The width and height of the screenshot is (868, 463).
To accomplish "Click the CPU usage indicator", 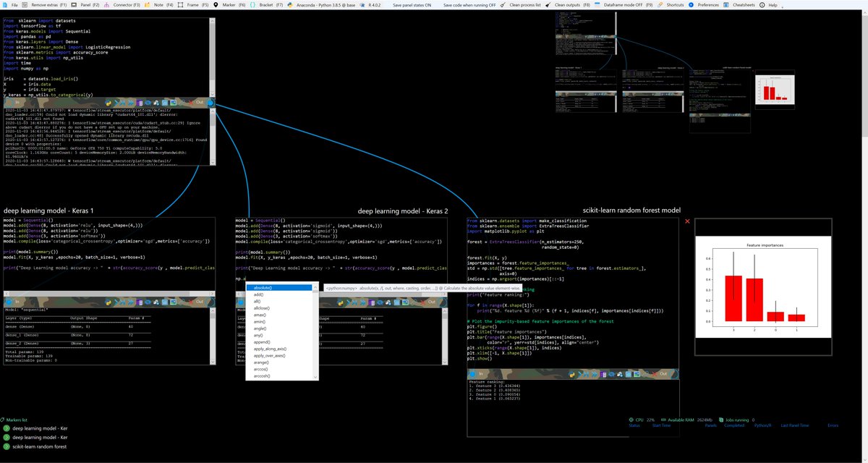I will (642, 420).
